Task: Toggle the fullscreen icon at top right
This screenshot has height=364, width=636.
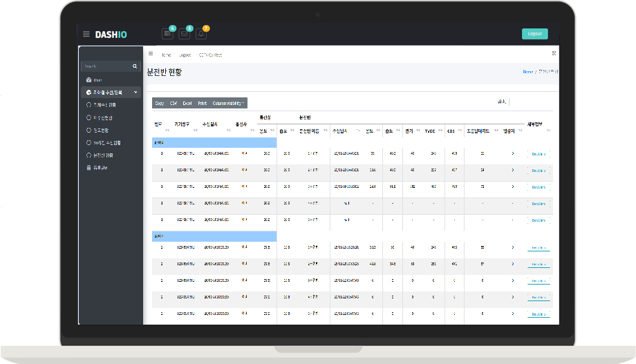Action: (x=554, y=54)
